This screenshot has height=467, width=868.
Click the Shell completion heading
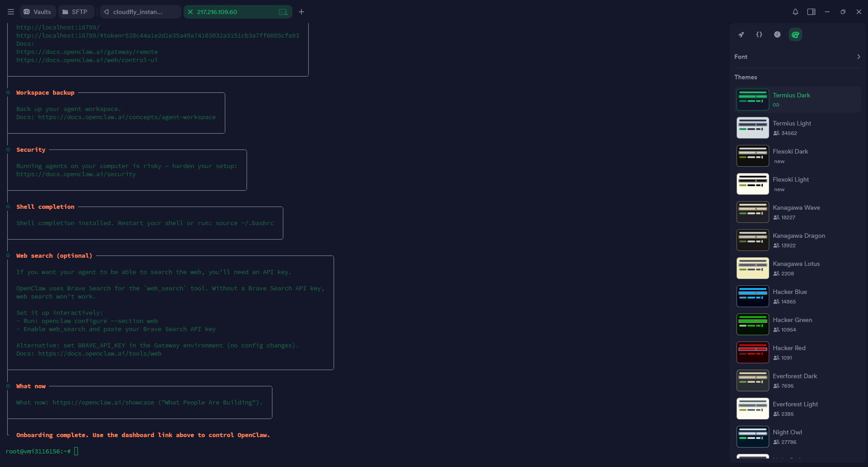(x=45, y=207)
